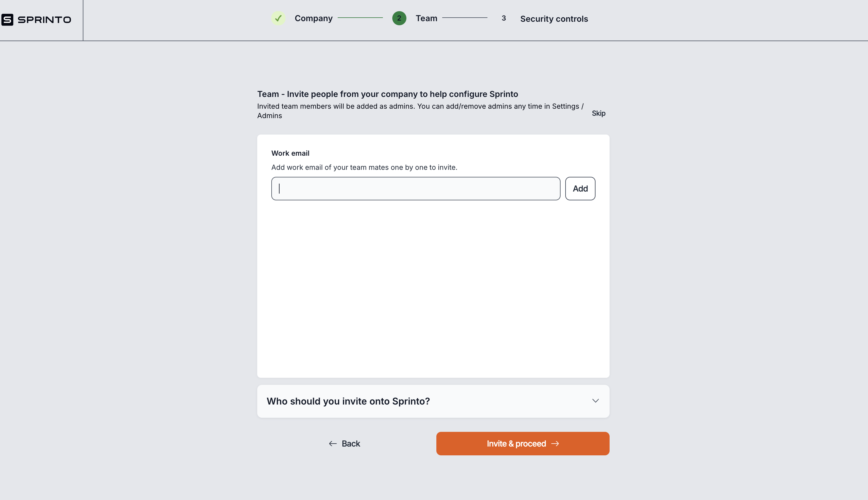The width and height of the screenshot is (868, 500).
Task: Select the Team step label
Action: tap(426, 18)
